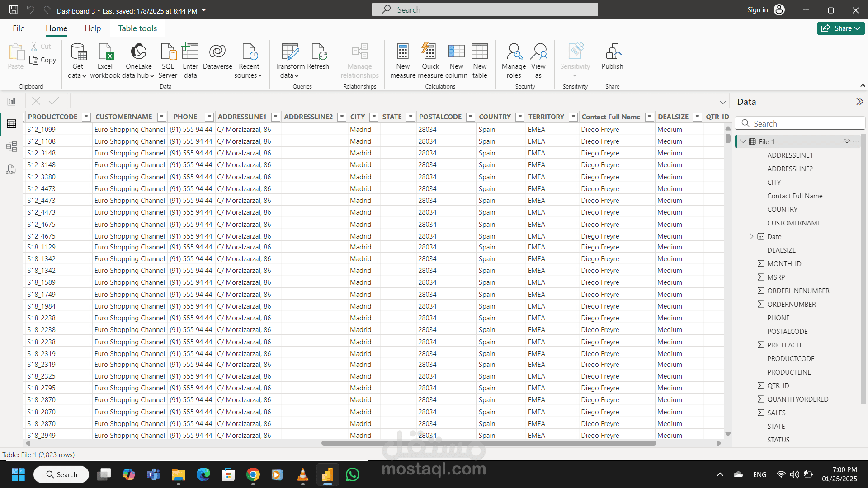The image size is (868, 488).
Task: Click the Share button
Action: (840, 28)
